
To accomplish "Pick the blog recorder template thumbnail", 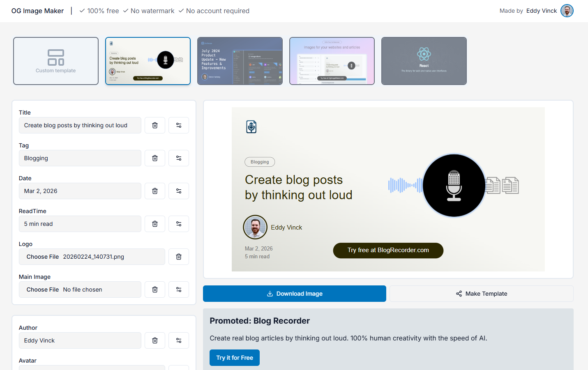I will [148, 61].
